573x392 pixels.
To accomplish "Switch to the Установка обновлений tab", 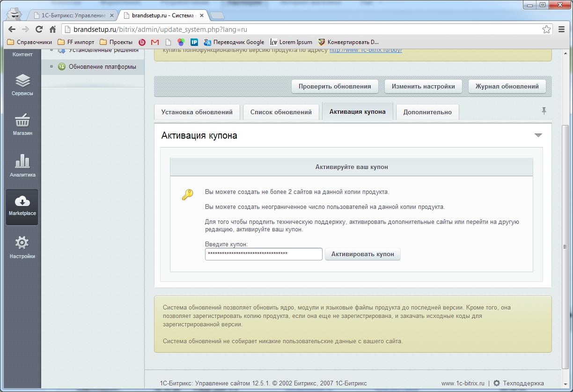I will point(197,112).
